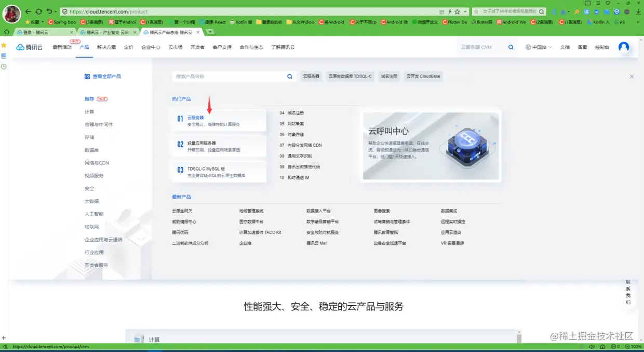Open the dropdown arrow beside the undo icon
This screenshot has width=644, height=352.
[56, 11]
